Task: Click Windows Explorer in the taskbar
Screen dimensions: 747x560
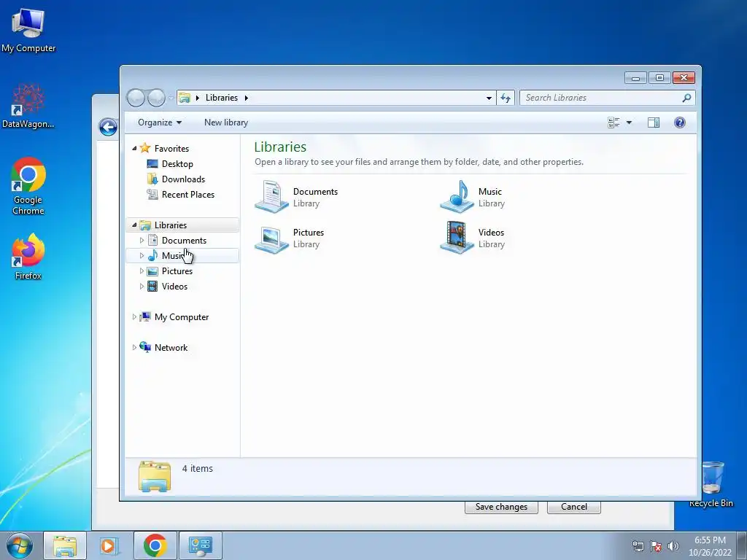Action: pos(65,545)
